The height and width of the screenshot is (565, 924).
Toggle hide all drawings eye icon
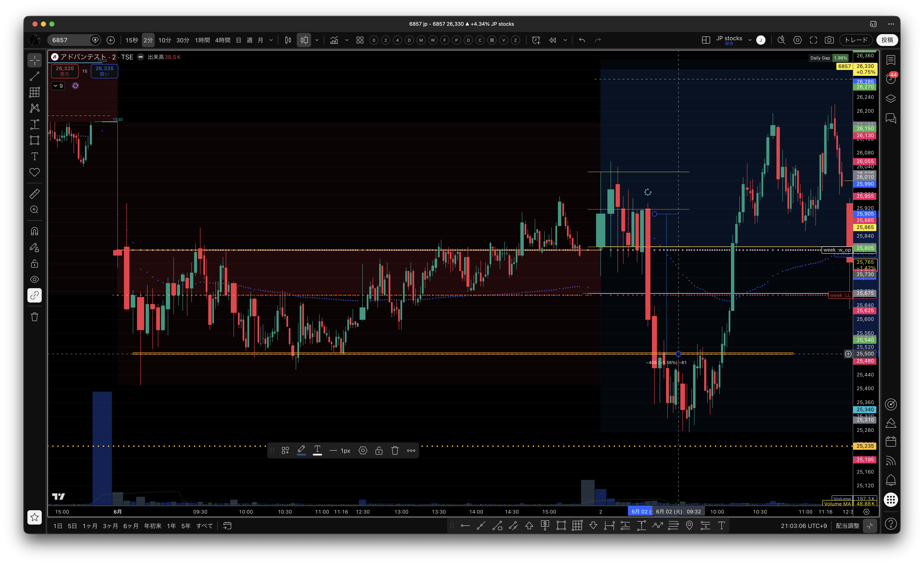pyautogui.click(x=35, y=279)
